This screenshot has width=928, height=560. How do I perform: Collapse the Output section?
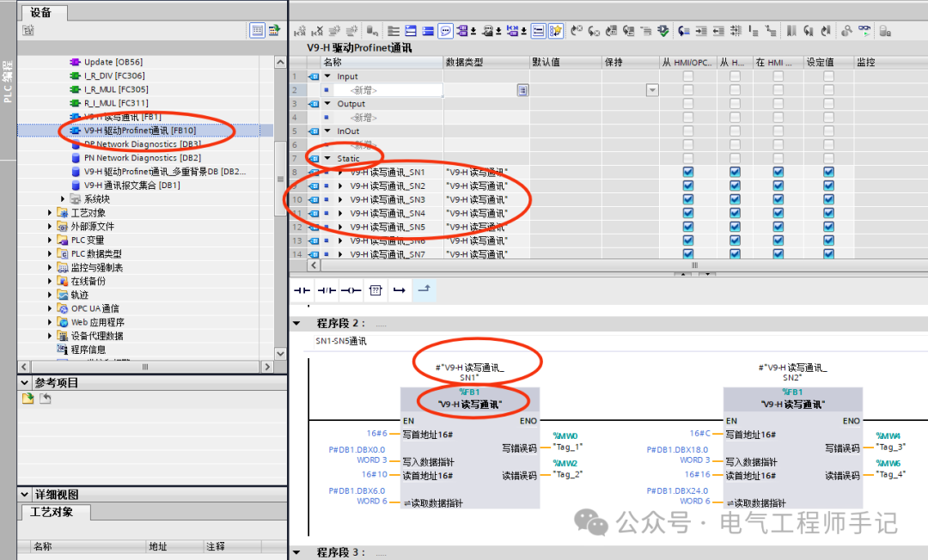point(327,103)
